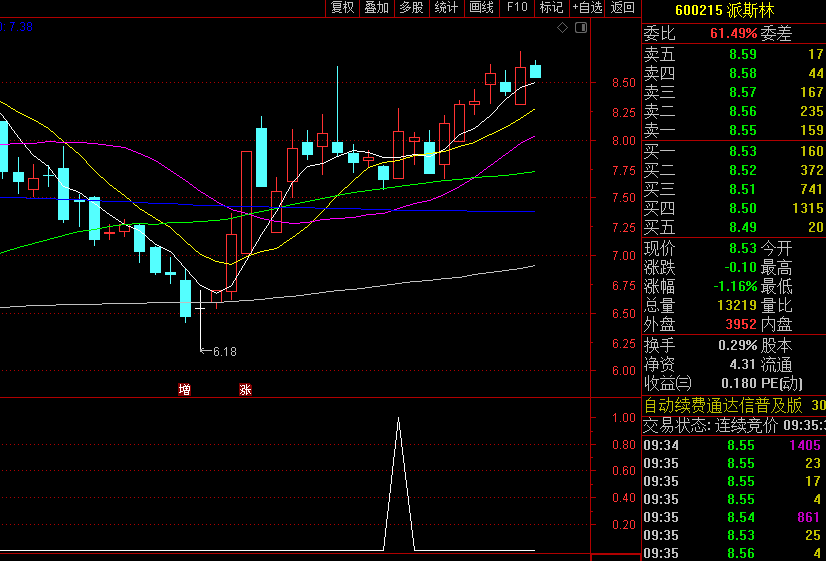Select 卖五 price 8.59
The width and height of the screenshot is (826, 561).
[x=743, y=54]
